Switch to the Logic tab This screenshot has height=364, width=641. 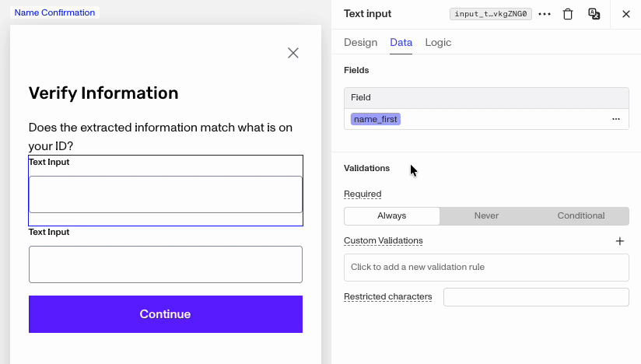coord(438,43)
